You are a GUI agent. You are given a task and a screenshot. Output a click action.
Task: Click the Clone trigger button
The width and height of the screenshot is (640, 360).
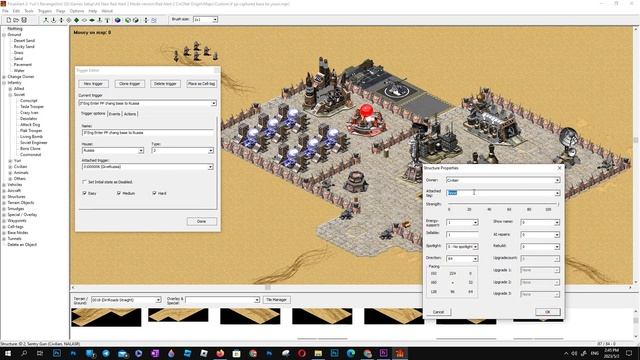[x=129, y=84]
